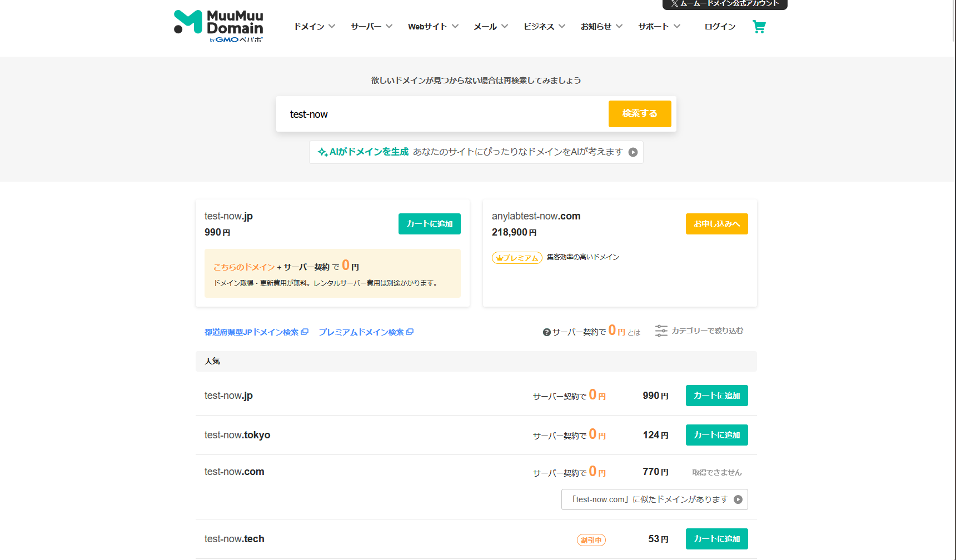Add test-now.jp to cart in 人気 list
Viewport: 956px width, 560px height.
coord(717,396)
